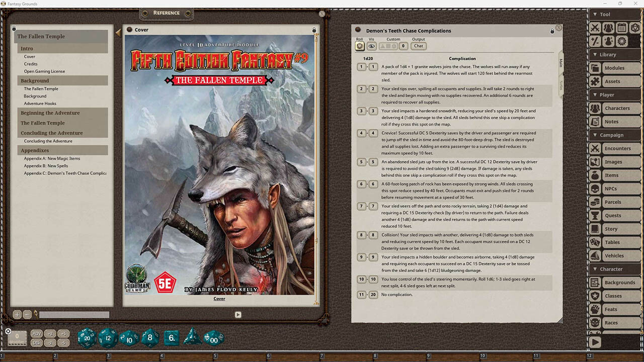Open the d20 dice tower icon

coord(635,28)
